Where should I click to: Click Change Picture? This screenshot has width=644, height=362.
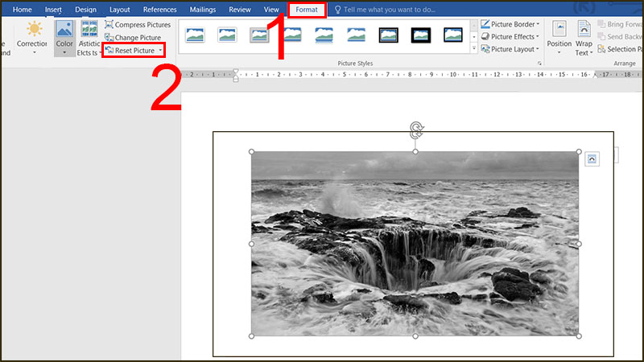(x=138, y=38)
